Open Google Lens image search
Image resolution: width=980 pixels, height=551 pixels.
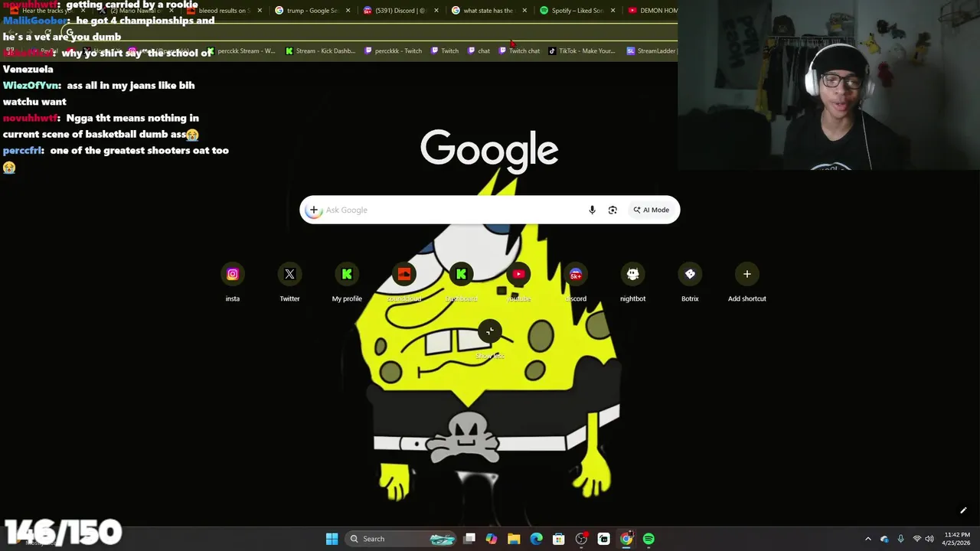pyautogui.click(x=612, y=210)
